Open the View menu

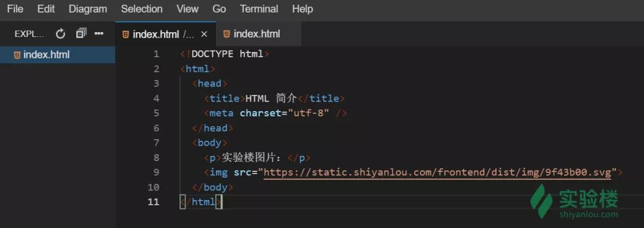[x=188, y=9]
